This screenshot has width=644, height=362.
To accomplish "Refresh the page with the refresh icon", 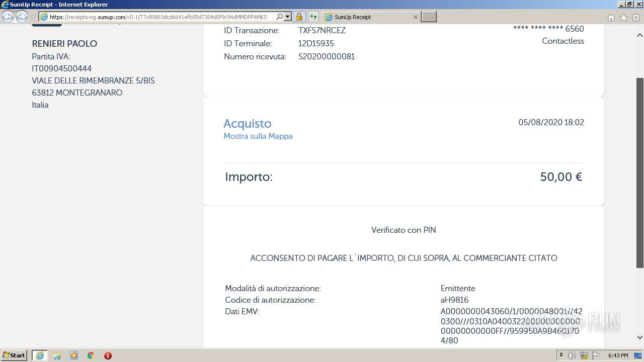I will (x=313, y=17).
